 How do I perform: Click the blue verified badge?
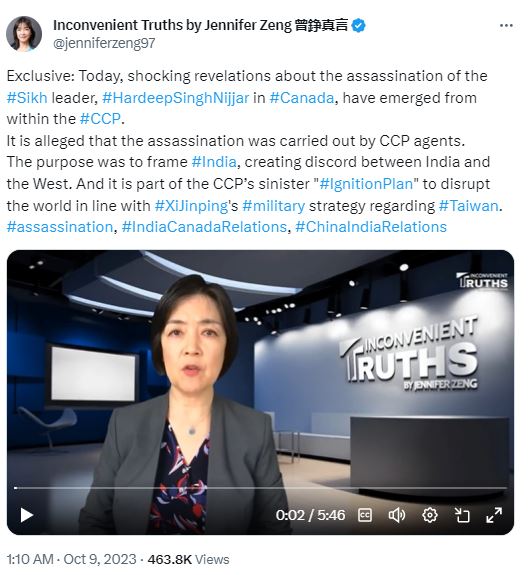358,26
